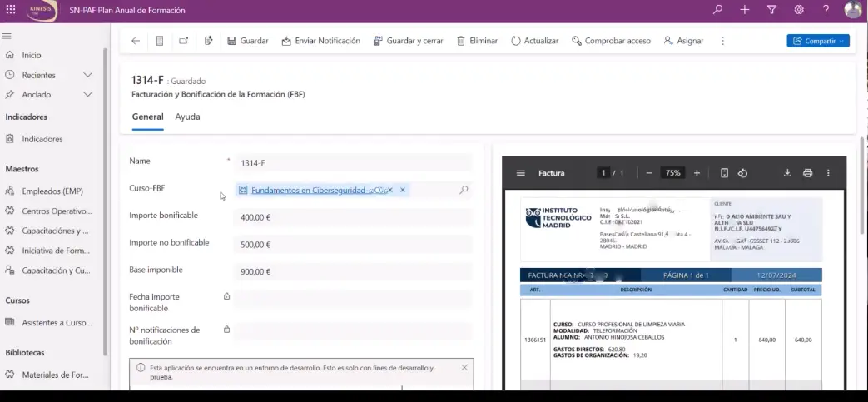The image size is (868, 402).
Task: Click the PDF fit to page icon
Action: click(724, 173)
